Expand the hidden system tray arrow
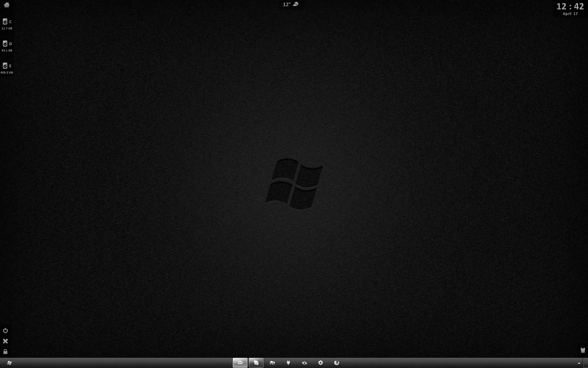This screenshot has height=368, width=588. click(579, 363)
